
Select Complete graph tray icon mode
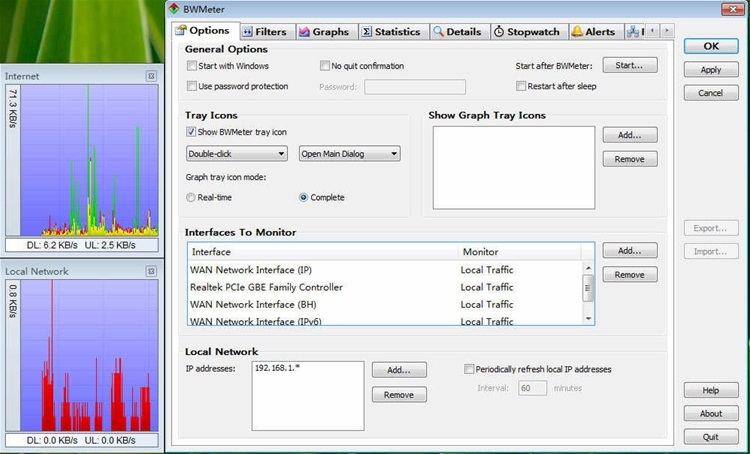coord(303,197)
